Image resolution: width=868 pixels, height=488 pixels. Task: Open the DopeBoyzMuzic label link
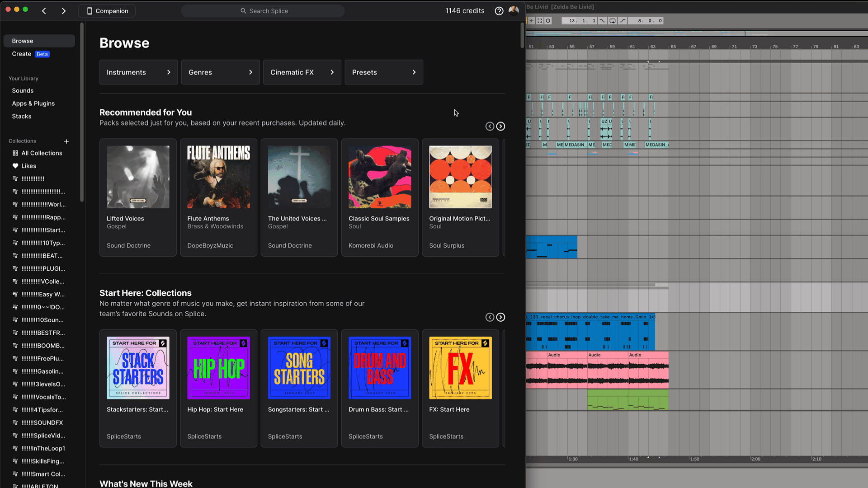tap(210, 245)
